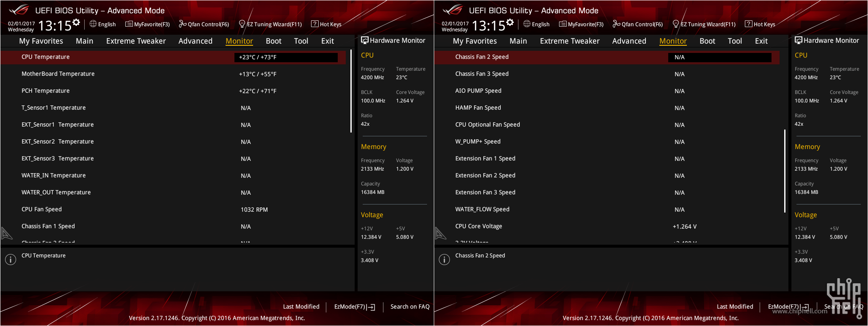Open Hot Keys help in left window
The image size is (868, 326).
click(x=326, y=24)
